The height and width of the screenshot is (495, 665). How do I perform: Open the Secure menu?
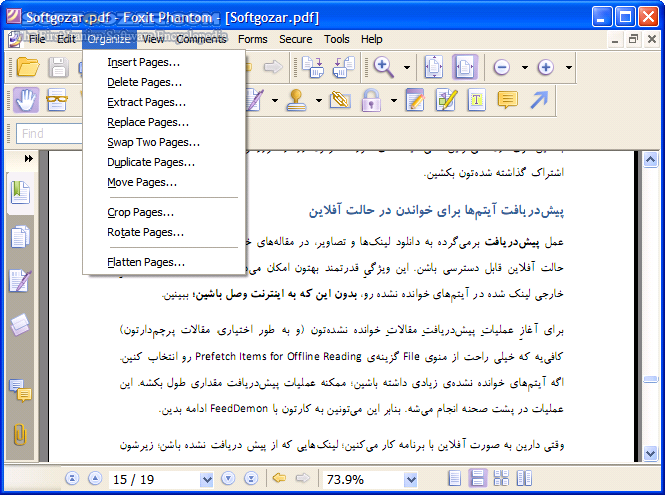pos(296,39)
